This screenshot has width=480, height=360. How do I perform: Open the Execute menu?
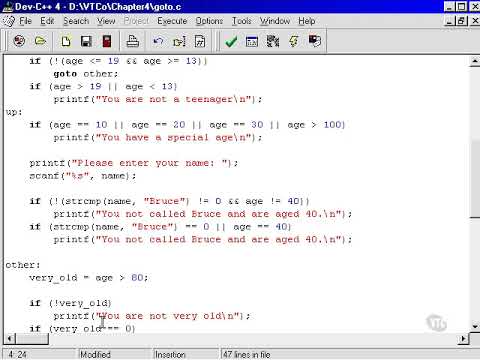[x=172, y=21]
